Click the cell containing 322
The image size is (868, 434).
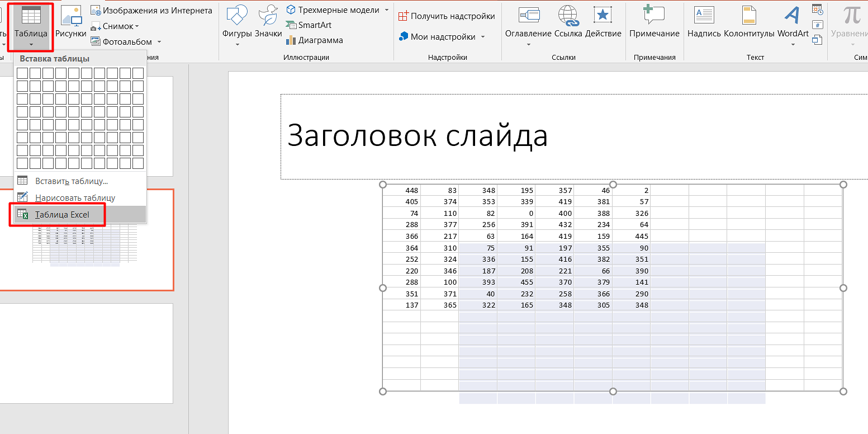(478, 305)
